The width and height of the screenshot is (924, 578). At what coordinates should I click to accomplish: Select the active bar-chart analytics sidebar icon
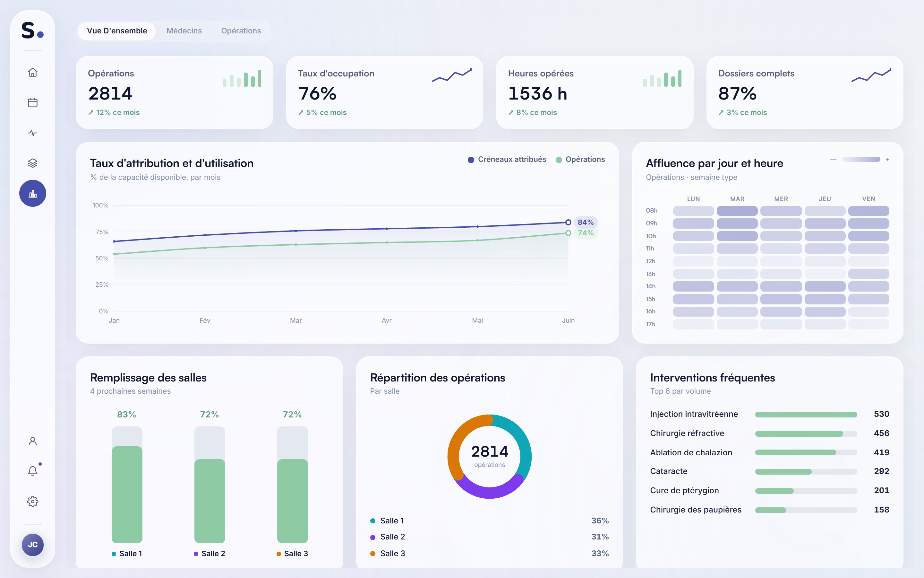click(33, 193)
